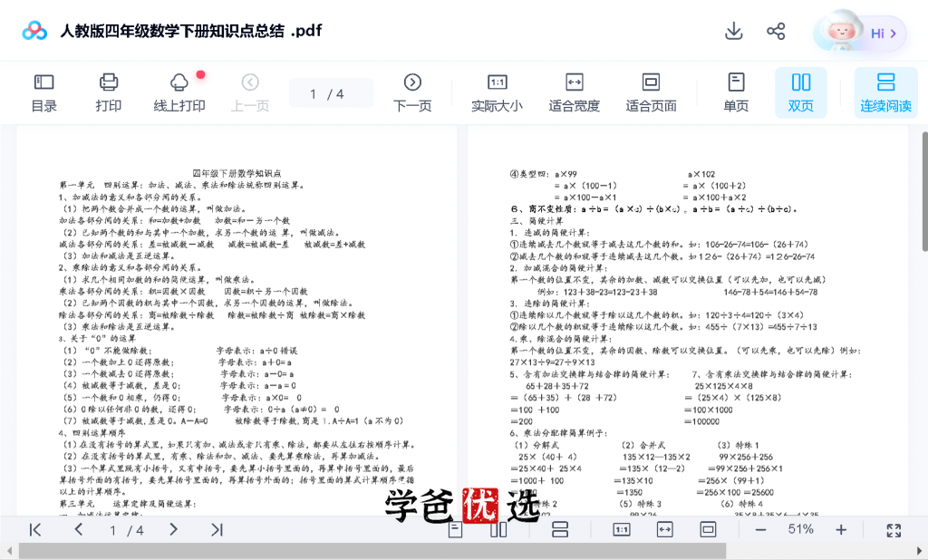This screenshot has width=928, height=560.
Task: Enter fullscreen with the expand icon
Action: [894, 530]
